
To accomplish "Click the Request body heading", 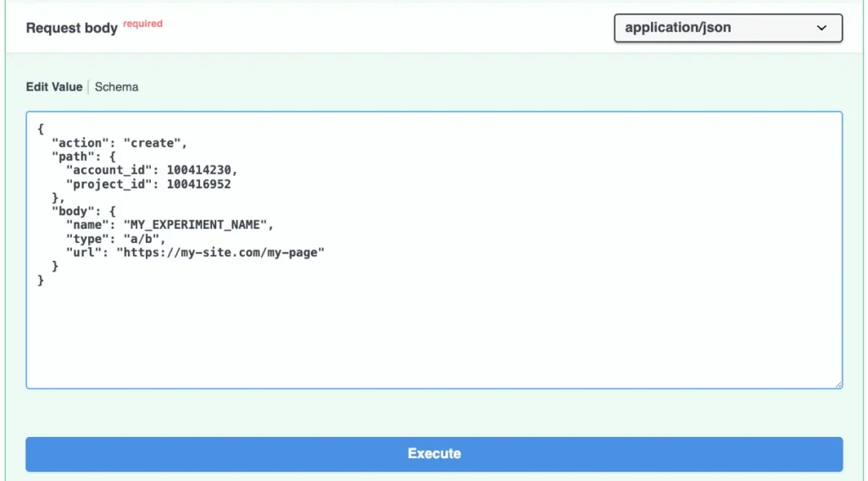I will [72, 28].
